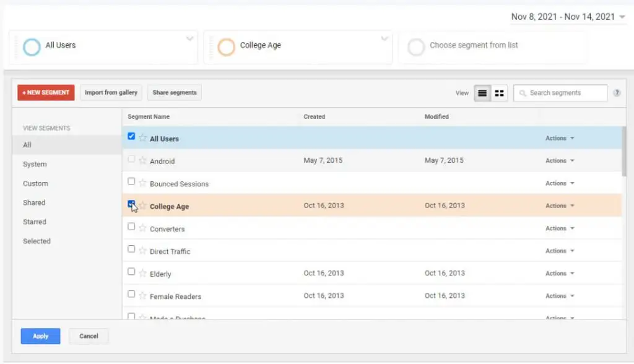
Task: Uncheck the College Age checkbox
Action: 131,204
